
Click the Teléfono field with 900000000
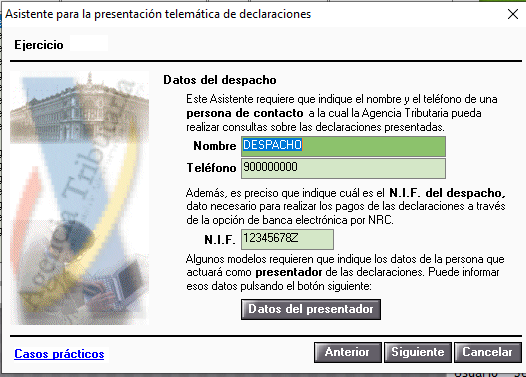point(343,168)
